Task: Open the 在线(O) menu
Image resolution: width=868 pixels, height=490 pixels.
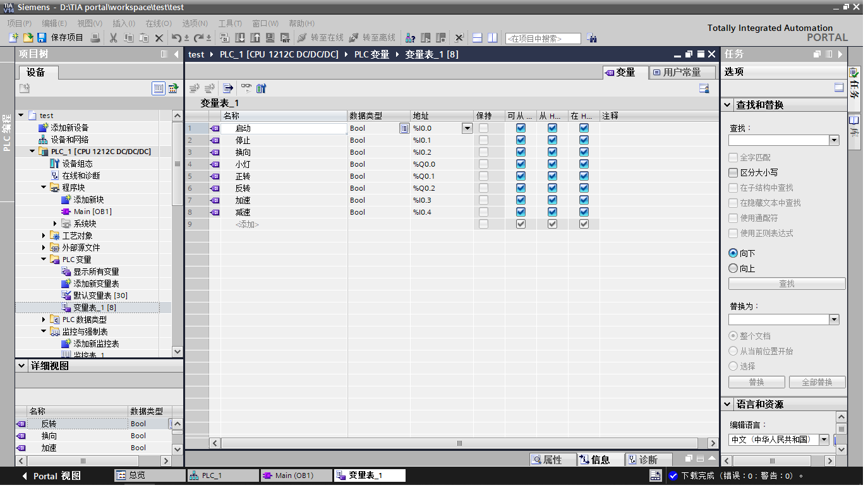Action: point(159,23)
